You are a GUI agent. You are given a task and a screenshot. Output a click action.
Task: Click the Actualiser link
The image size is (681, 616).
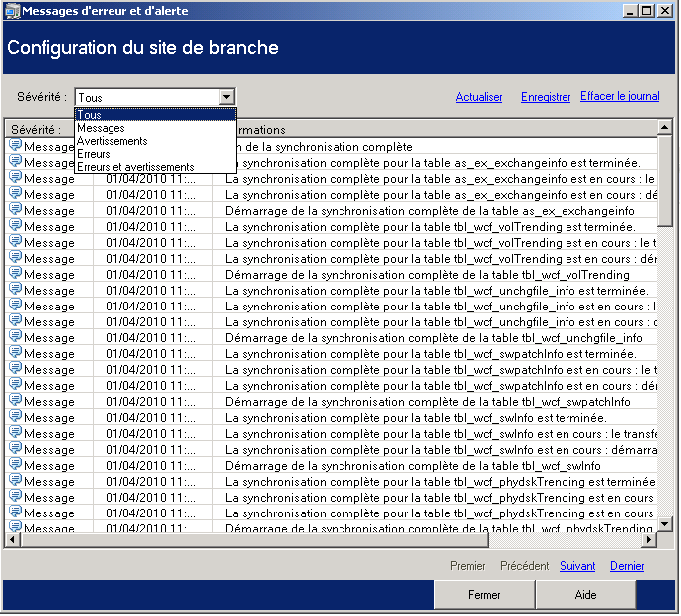(x=479, y=97)
